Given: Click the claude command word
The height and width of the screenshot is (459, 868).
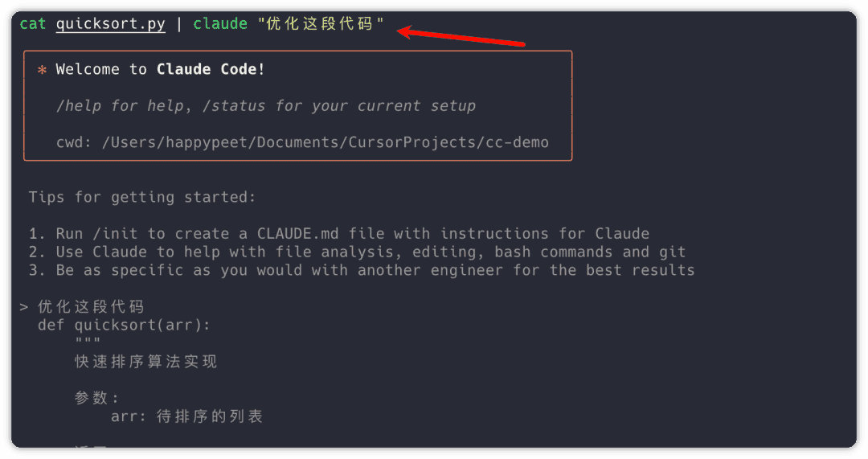Looking at the screenshot, I should click(220, 24).
